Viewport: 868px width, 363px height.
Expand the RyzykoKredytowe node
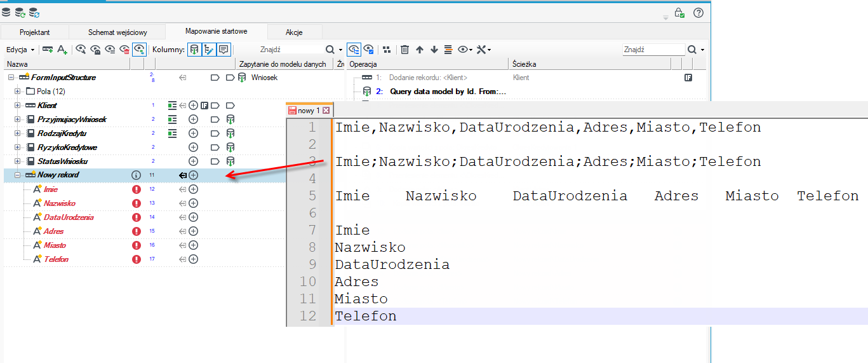(18, 147)
